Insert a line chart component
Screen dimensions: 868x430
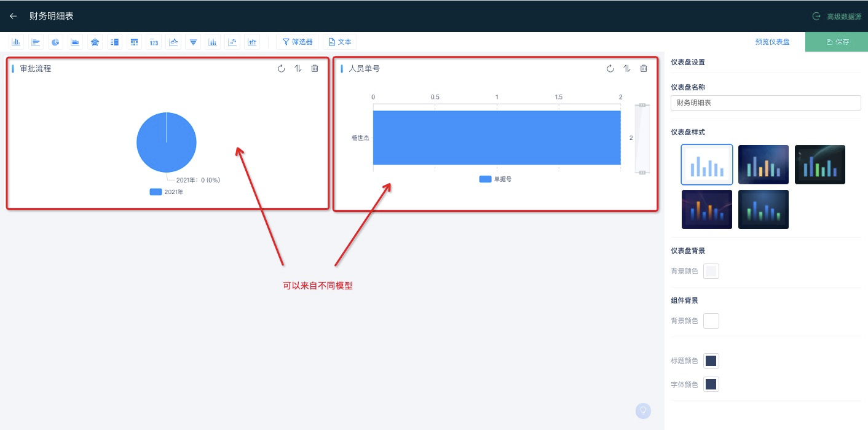point(174,42)
